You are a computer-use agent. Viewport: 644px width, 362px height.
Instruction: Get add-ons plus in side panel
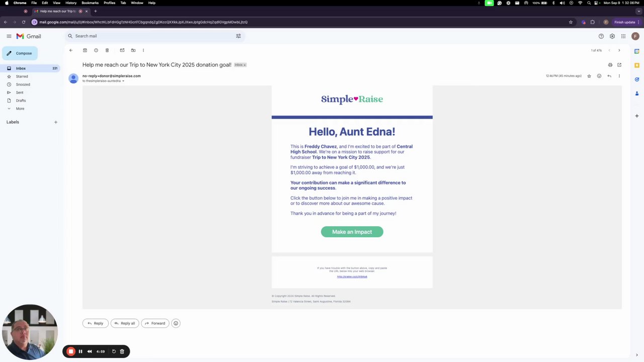coord(636,116)
